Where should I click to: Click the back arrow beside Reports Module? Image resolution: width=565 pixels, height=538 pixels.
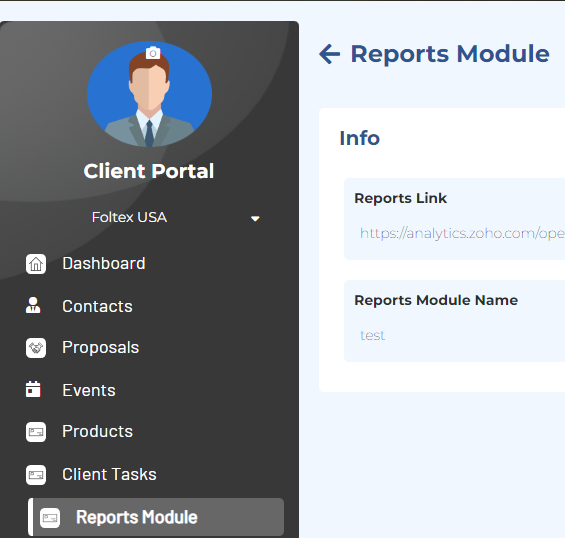click(329, 54)
